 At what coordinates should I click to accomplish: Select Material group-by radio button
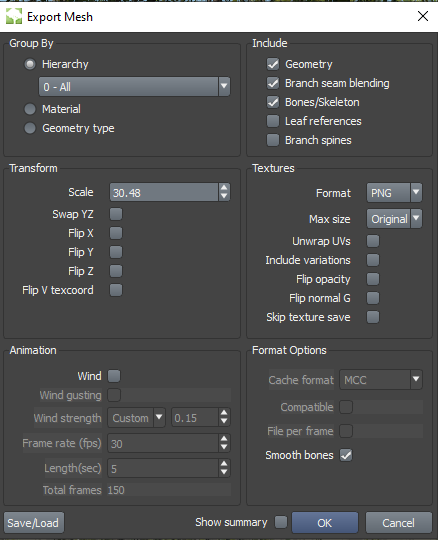point(30,109)
